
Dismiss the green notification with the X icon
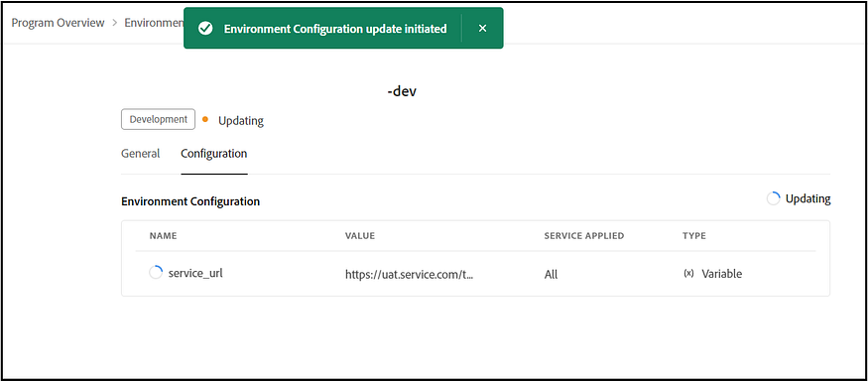(x=482, y=28)
